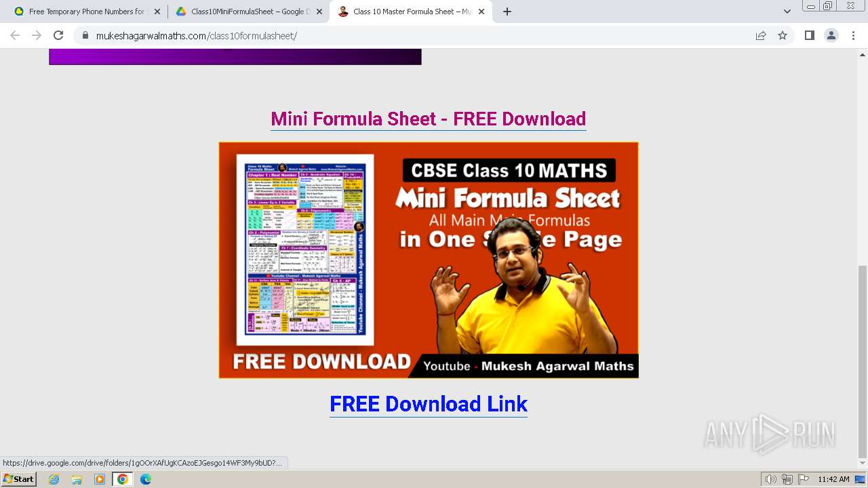
Task: Open File Explorer from taskbar
Action: point(77,479)
